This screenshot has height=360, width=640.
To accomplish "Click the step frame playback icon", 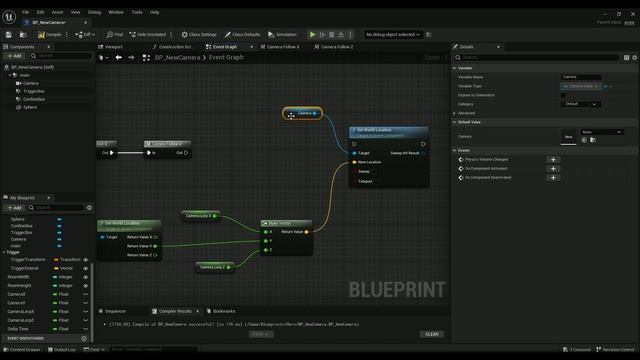I will pyautogui.click(x=322, y=35).
